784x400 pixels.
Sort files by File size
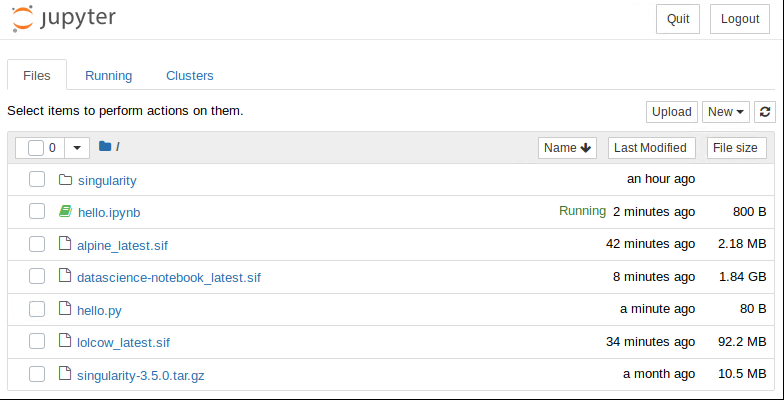(736, 148)
